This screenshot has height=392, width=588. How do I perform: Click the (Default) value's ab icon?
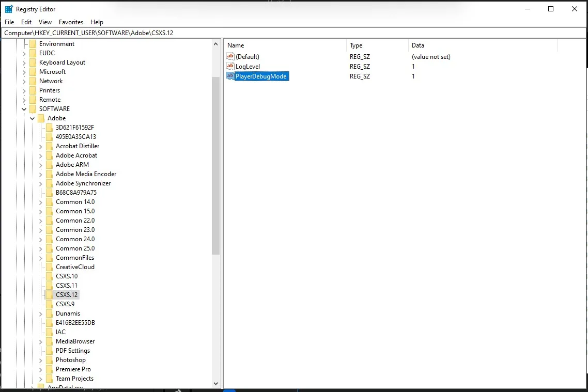(x=230, y=57)
